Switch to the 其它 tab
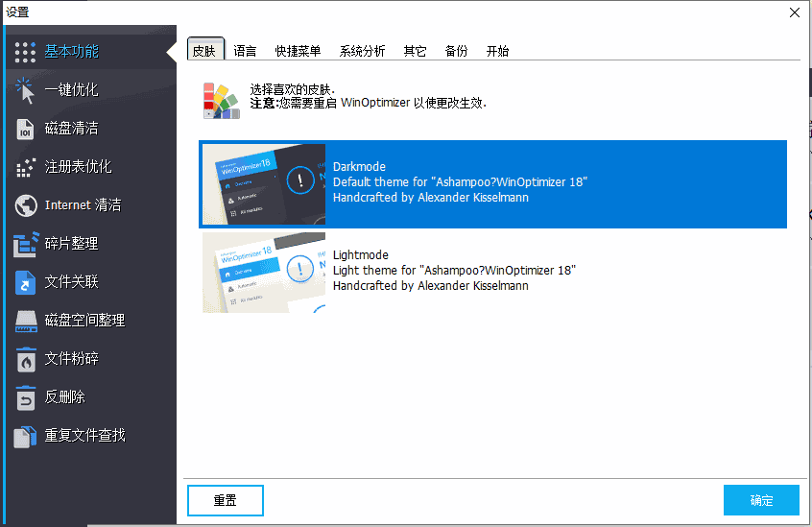Viewport: 812px width, 527px height. pos(415,51)
